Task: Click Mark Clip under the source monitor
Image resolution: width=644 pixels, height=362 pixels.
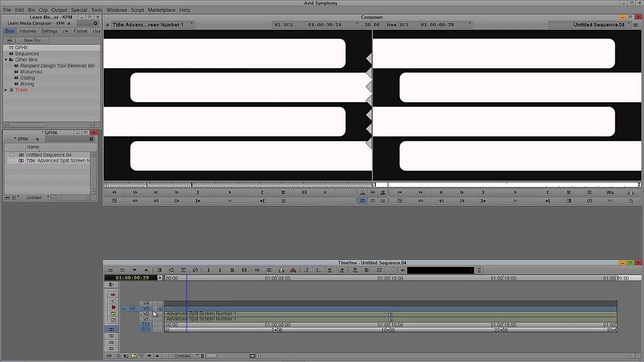Action: tap(283, 192)
